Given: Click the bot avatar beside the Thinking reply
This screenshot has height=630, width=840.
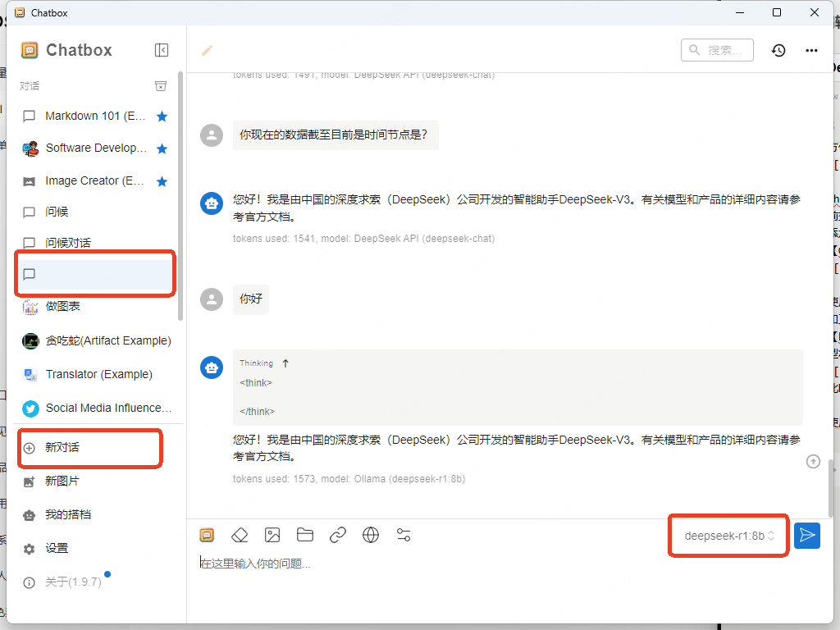Looking at the screenshot, I should pos(212,367).
